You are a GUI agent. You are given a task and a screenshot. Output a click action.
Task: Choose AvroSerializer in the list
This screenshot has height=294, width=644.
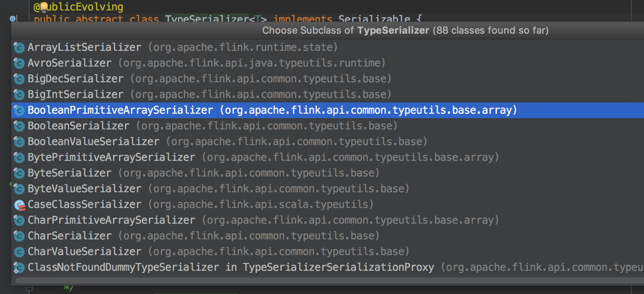(328, 63)
